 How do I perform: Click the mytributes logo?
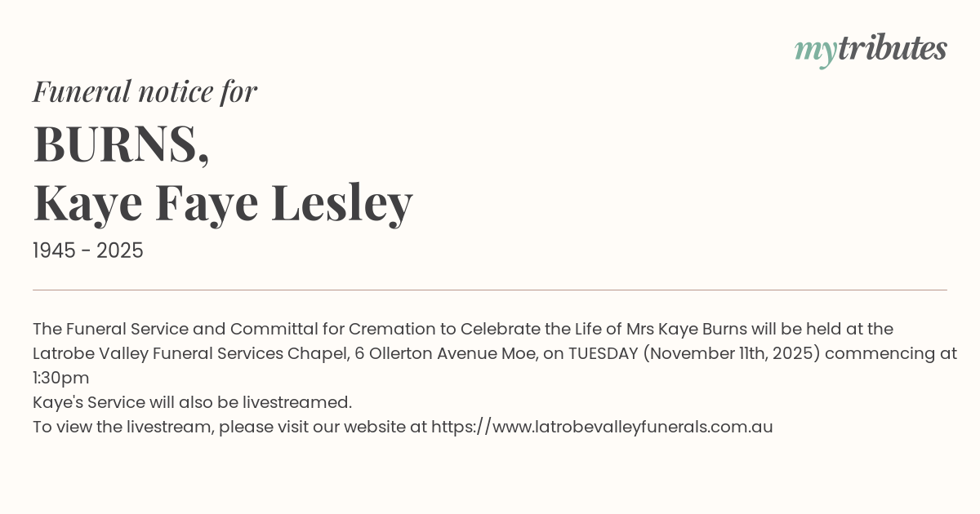click(871, 50)
